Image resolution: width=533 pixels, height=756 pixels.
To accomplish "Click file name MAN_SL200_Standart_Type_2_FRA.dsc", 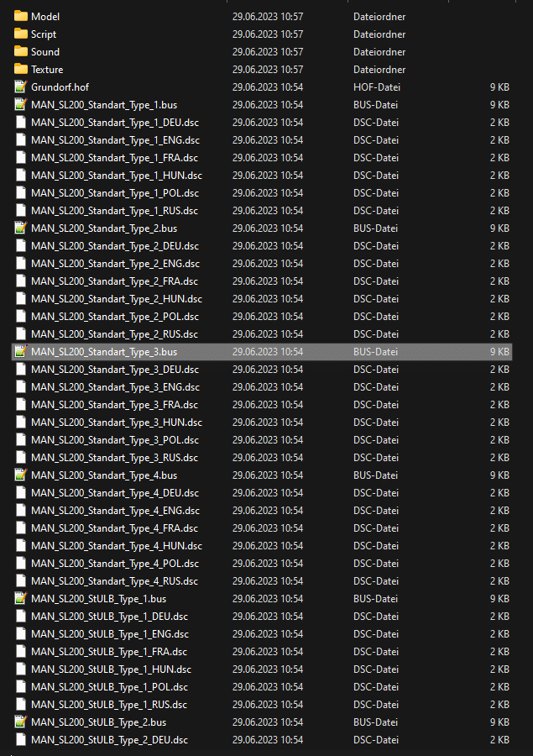I will coord(114,281).
